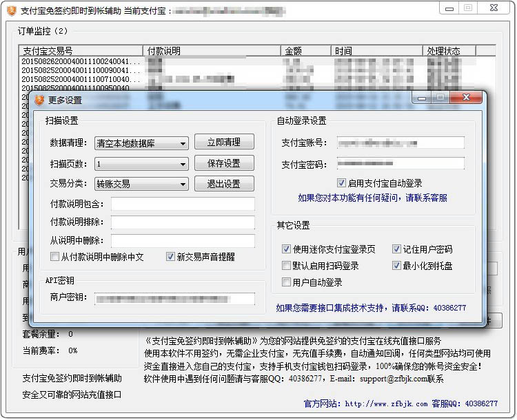This screenshot has width=517, height=420.
Task: Open official website http://www.zfbjk.com link
Action: coord(387,403)
